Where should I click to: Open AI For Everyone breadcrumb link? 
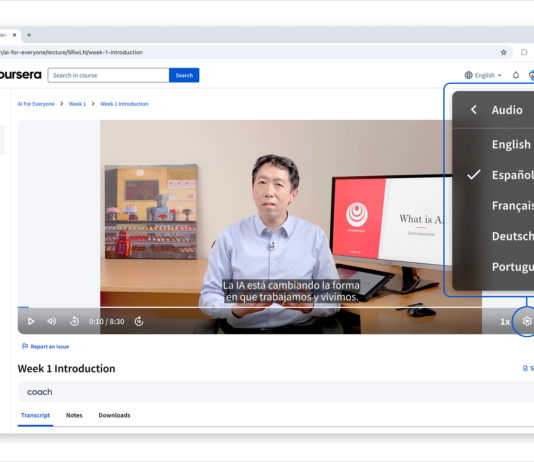coord(36,104)
